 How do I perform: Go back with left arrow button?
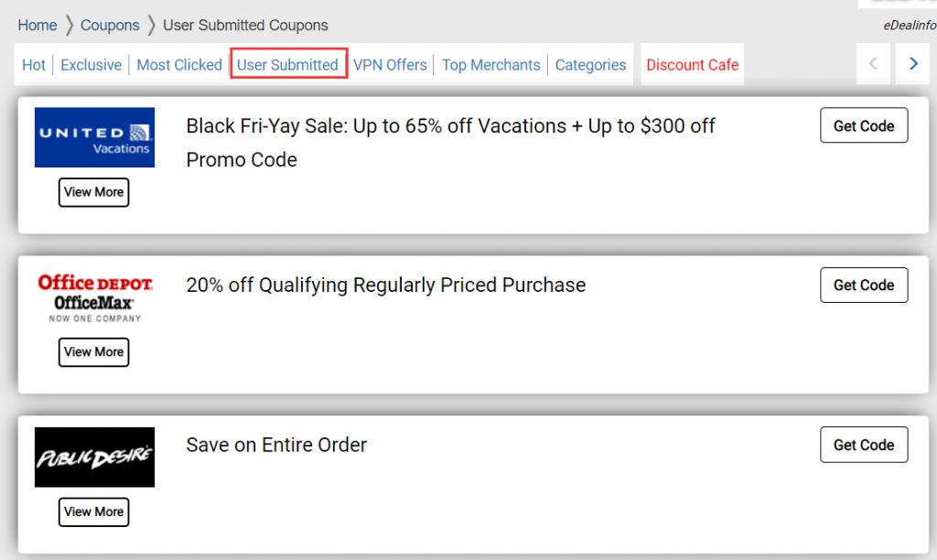point(873,64)
